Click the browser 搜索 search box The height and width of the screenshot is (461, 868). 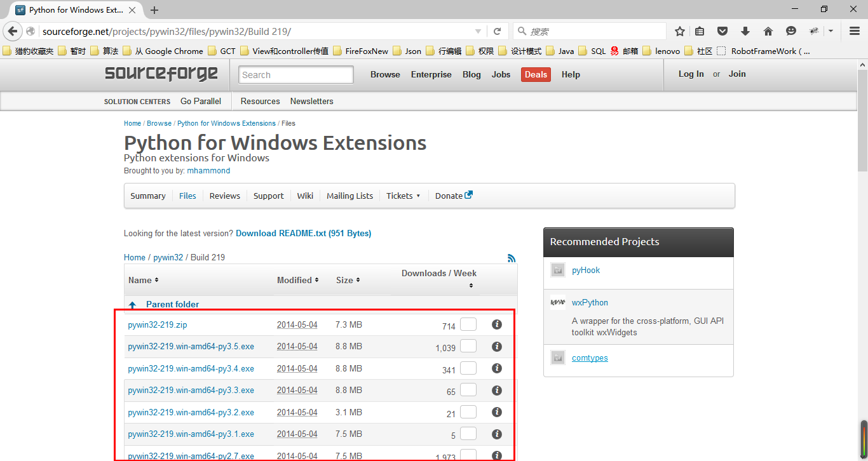pyautogui.click(x=590, y=31)
